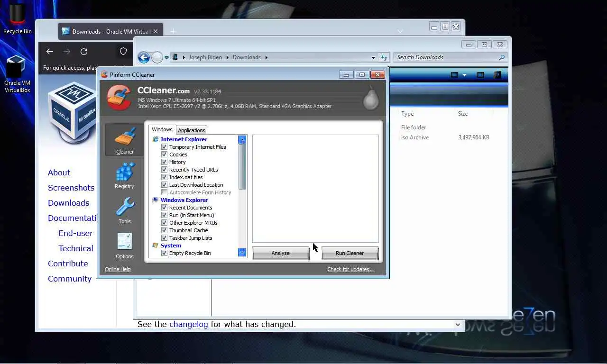Open Explorer recent locations dropdown arrow
The width and height of the screenshot is (607, 364).
click(x=166, y=58)
